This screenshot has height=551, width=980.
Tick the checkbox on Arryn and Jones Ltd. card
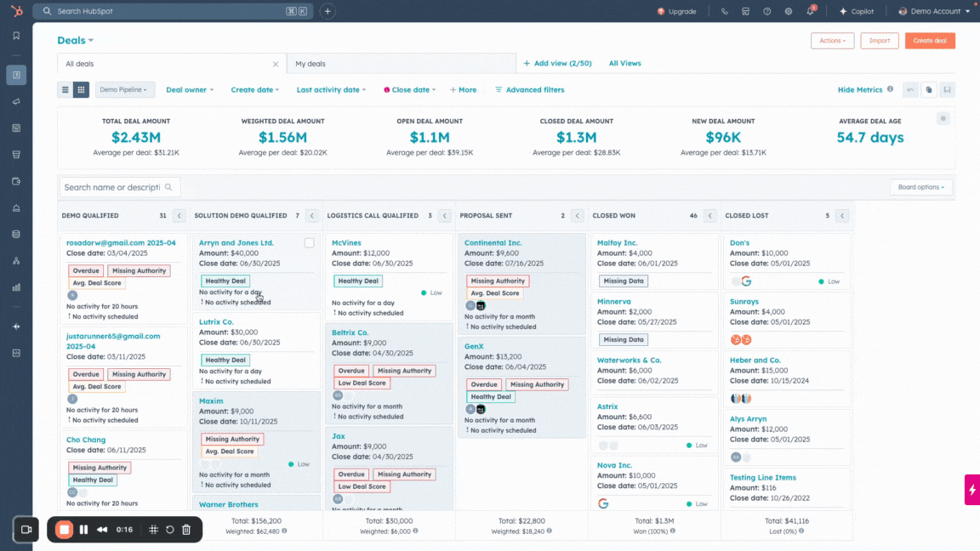[310, 243]
